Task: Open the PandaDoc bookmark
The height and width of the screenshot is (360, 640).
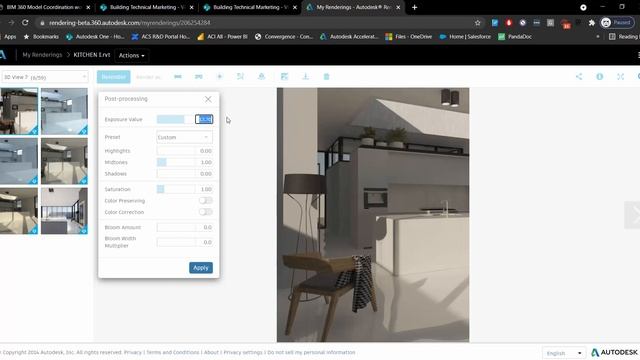Action: click(x=515, y=37)
